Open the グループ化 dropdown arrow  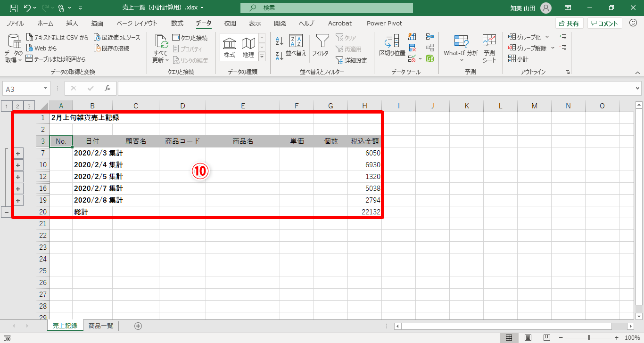coord(547,37)
